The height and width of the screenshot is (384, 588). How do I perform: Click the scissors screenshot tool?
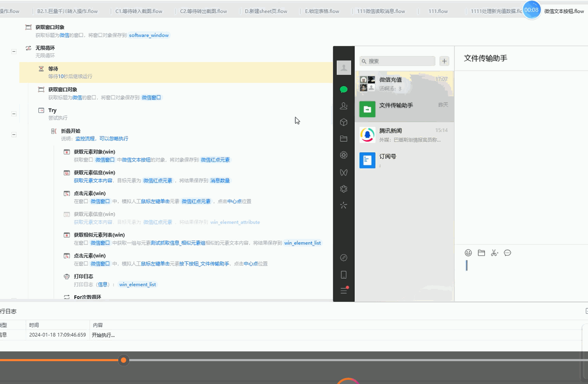494,253
